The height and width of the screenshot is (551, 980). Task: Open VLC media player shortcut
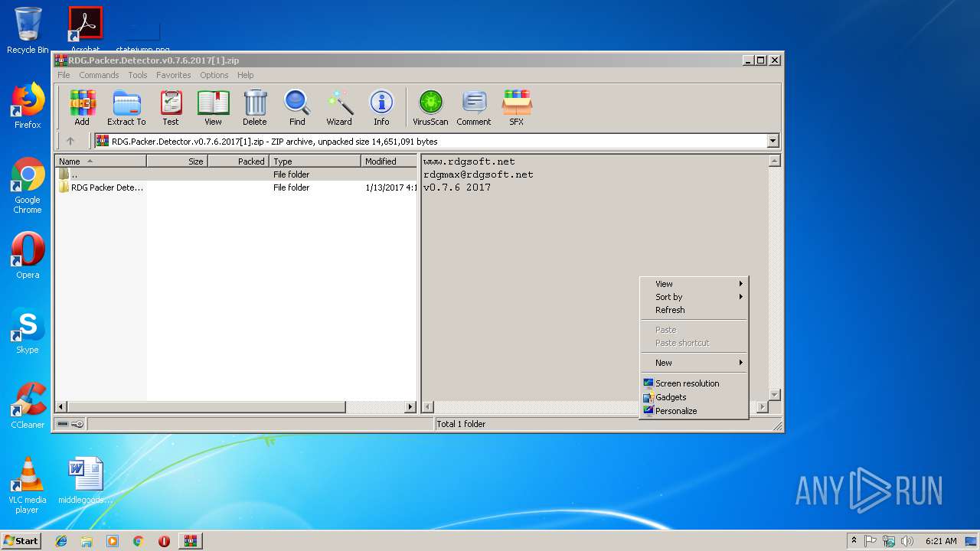[28, 485]
